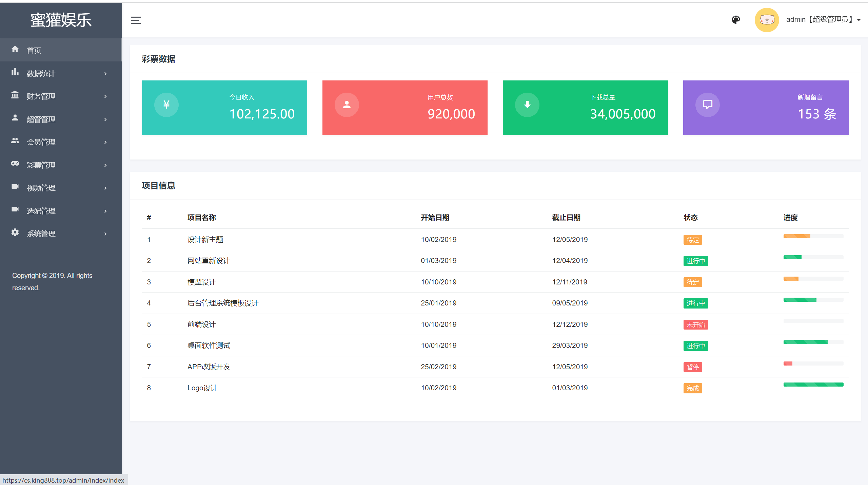868x485 pixels.
Task: Click the 蜜獾娱乐 logo title
Action: click(61, 20)
